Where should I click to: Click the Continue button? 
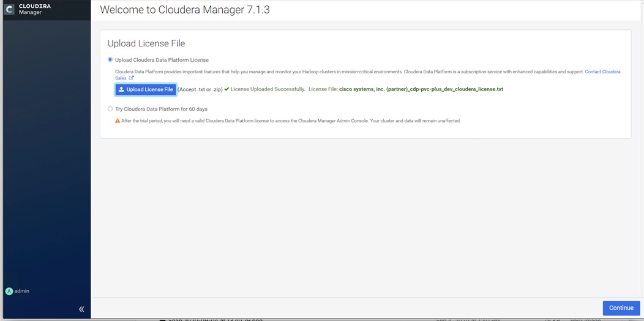(621, 308)
